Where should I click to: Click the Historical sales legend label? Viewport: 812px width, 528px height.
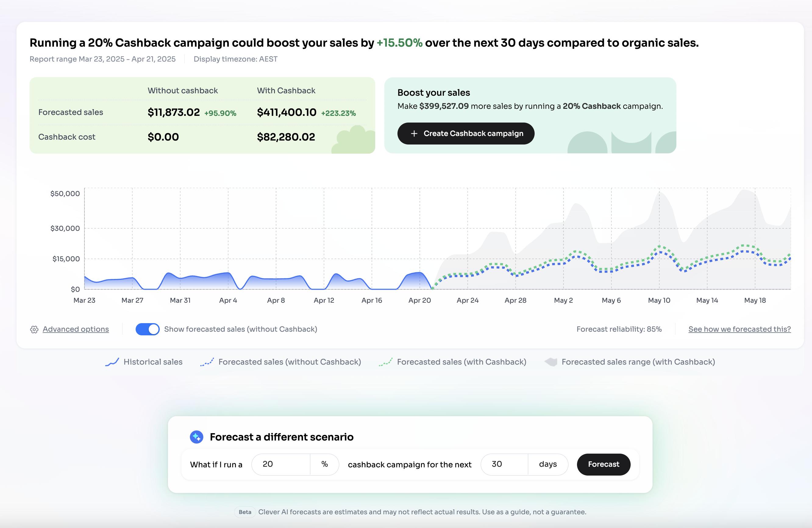[x=153, y=362]
